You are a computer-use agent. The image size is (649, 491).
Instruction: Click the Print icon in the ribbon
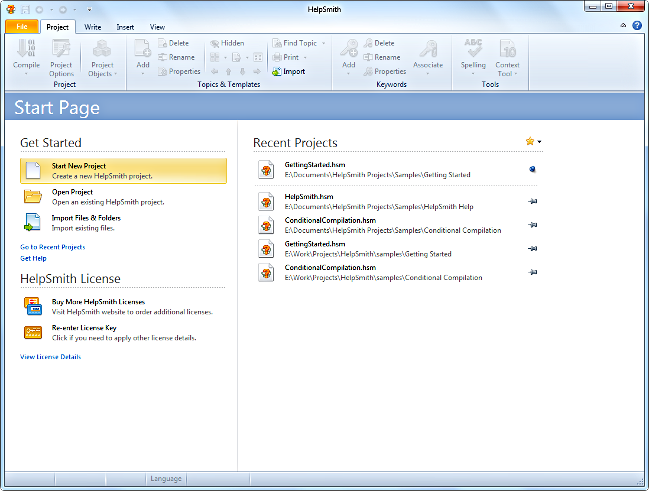tap(276, 57)
